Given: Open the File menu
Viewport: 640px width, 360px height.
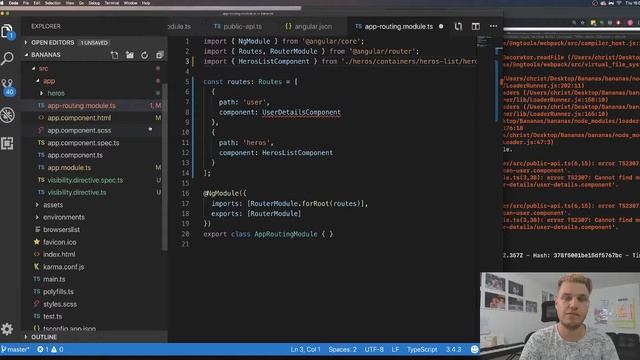Looking at the screenshot, I should (26, 3).
